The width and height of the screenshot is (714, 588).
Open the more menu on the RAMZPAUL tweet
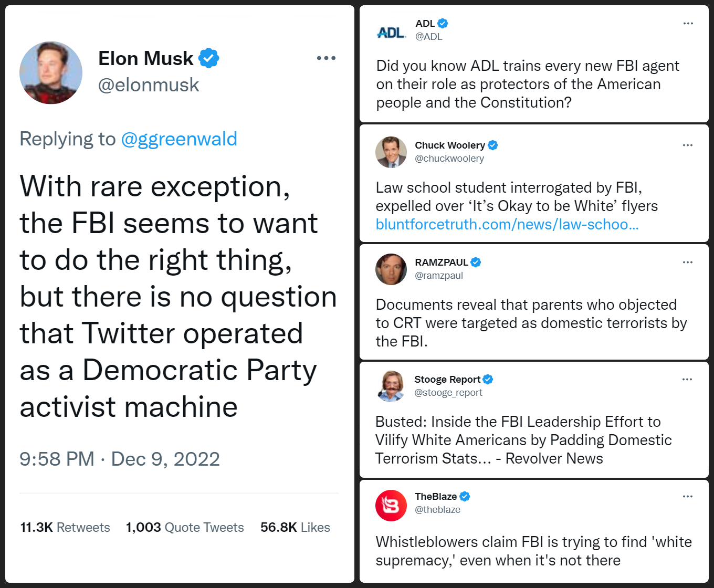tap(688, 262)
